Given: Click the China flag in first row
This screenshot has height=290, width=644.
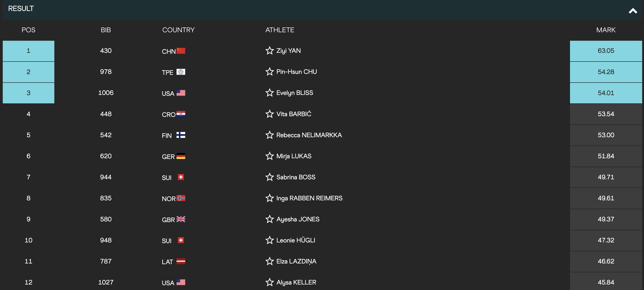Looking at the screenshot, I should click(x=181, y=51).
